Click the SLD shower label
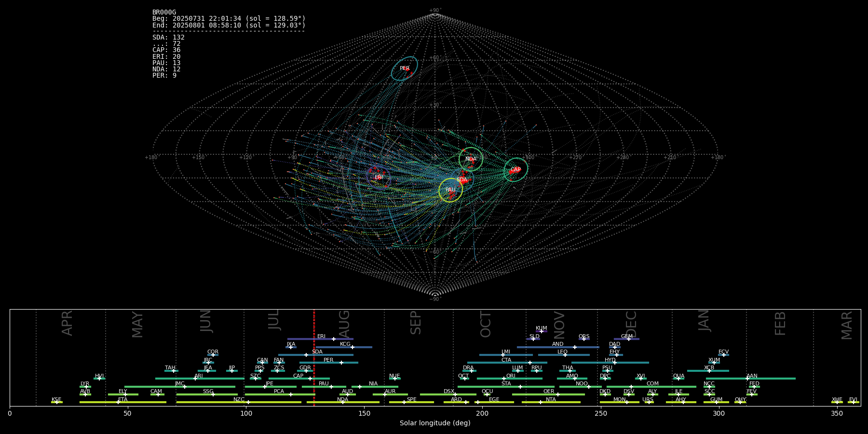The height and width of the screenshot is (434, 868). click(x=534, y=337)
